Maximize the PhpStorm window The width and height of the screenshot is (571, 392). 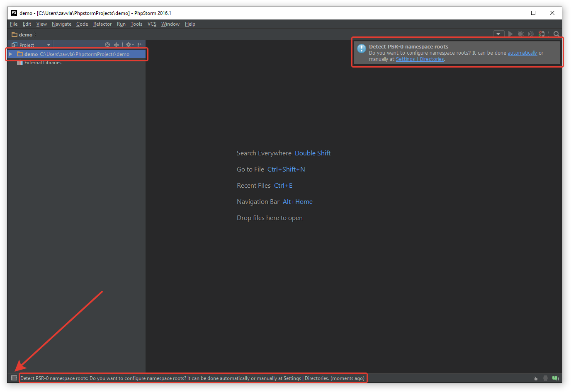533,13
